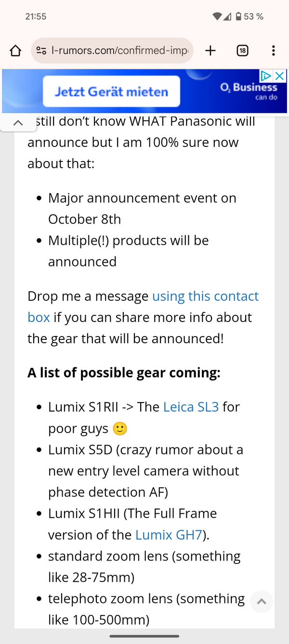Open the tab switcher showing 18 tabs

243,50
